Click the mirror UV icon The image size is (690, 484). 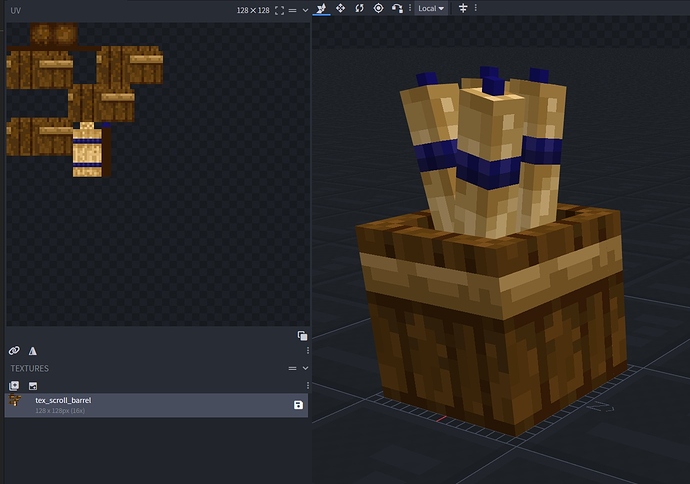[x=33, y=351]
